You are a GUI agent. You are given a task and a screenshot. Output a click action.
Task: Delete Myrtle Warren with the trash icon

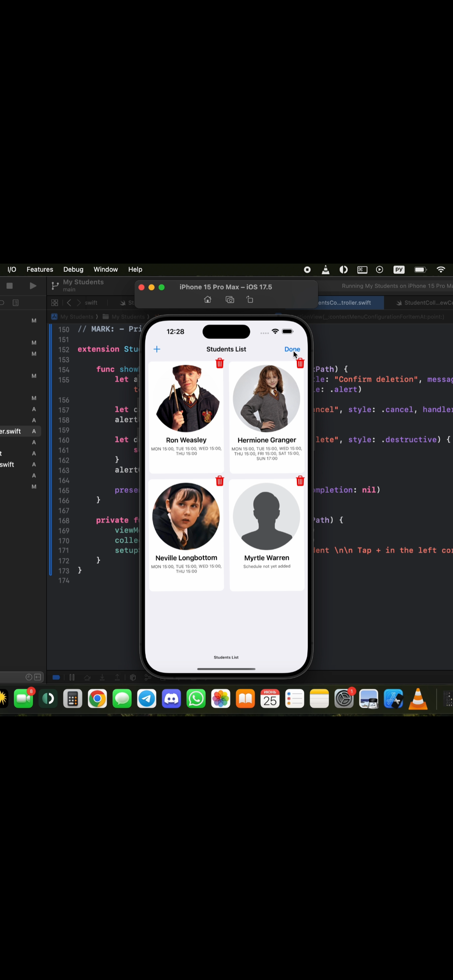[300, 481]
